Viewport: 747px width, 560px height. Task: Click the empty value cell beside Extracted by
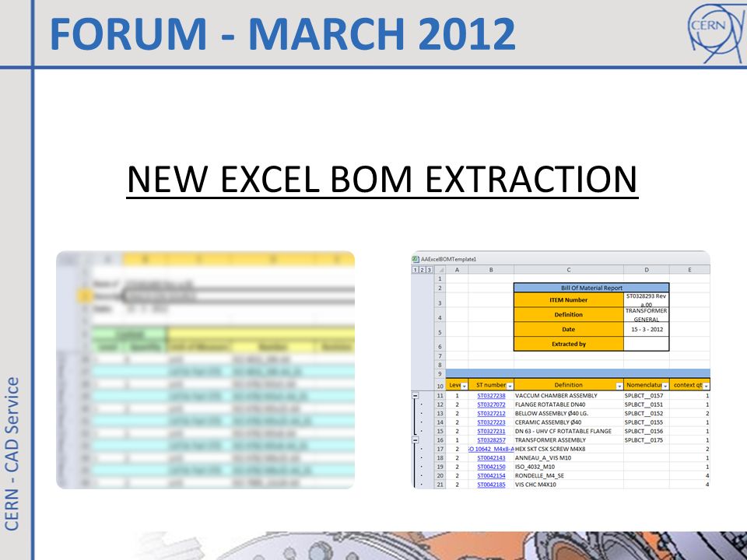(647, 344)
